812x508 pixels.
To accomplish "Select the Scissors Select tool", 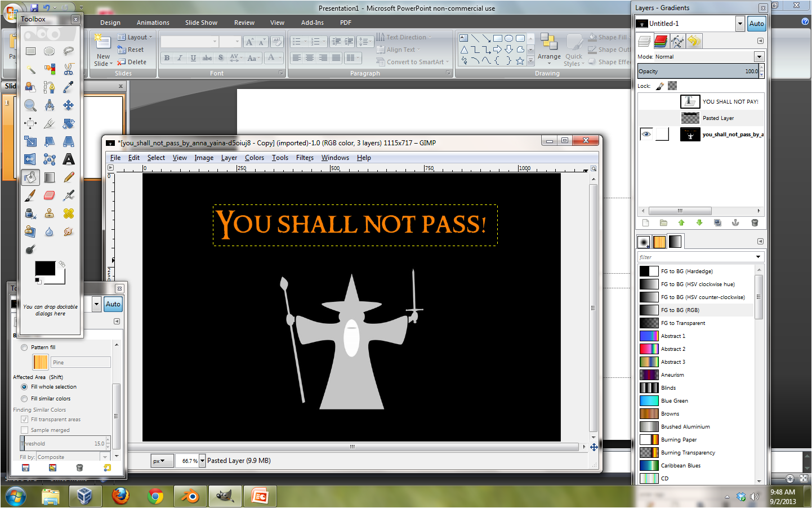I will click(68, 69).
